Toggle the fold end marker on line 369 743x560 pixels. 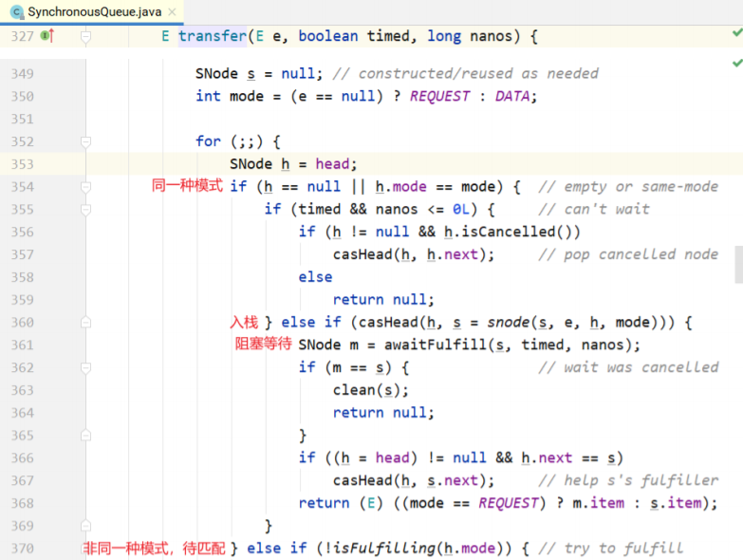[x=85, y=526]
